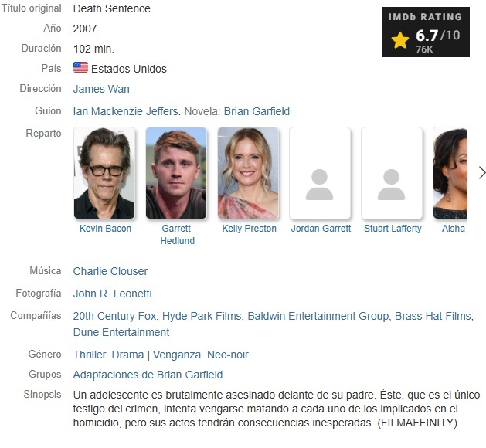Click the United States flag icon
486x448 pixels.
(80, 67)
